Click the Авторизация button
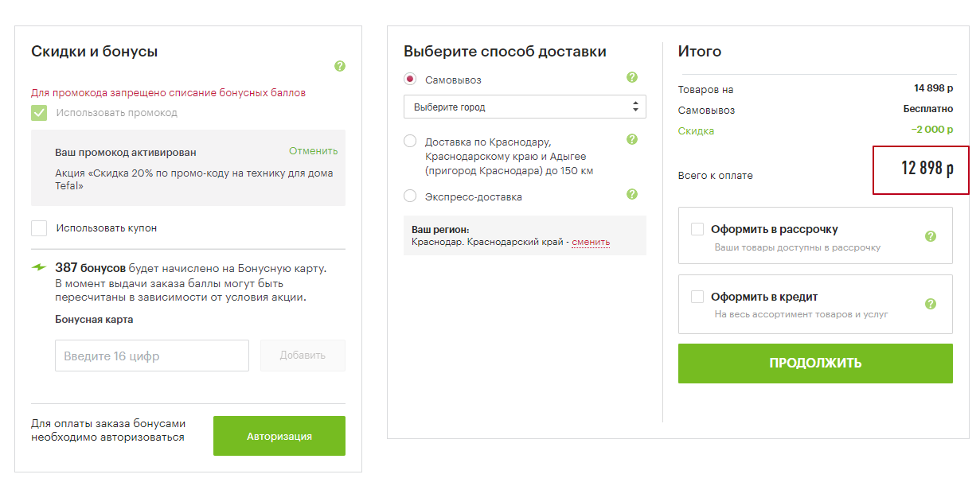The height and width of the screenshot is (486, 980). [279, 436]
